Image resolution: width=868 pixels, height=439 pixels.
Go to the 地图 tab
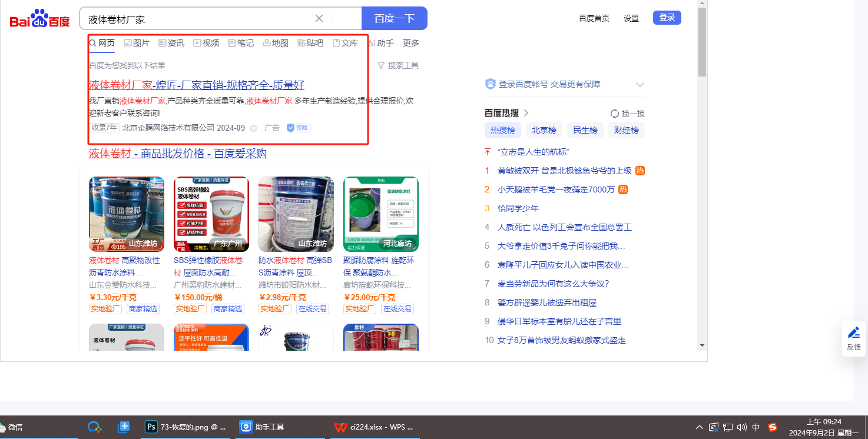276,43
